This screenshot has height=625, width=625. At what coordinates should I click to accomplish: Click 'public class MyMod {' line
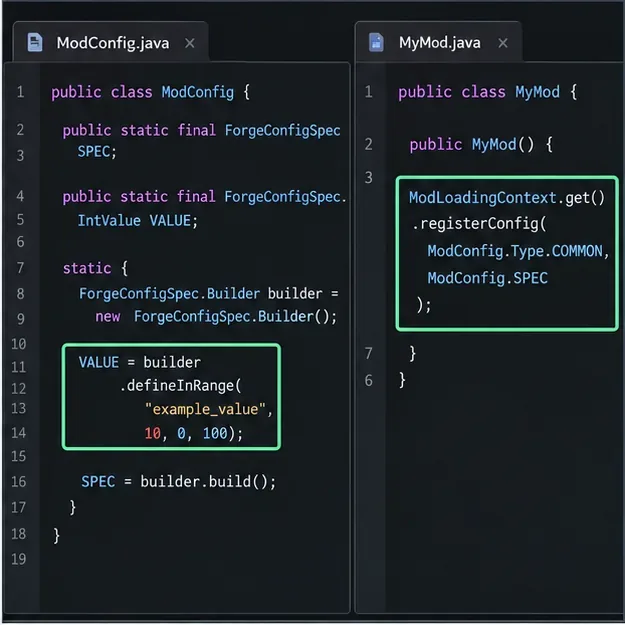tap(487, 92)
